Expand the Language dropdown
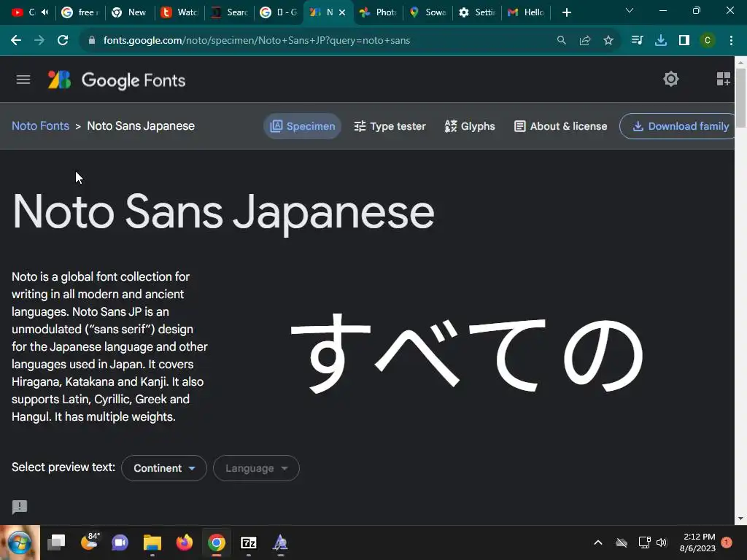Viewport: 747px width, 560px height. point(256,468)
